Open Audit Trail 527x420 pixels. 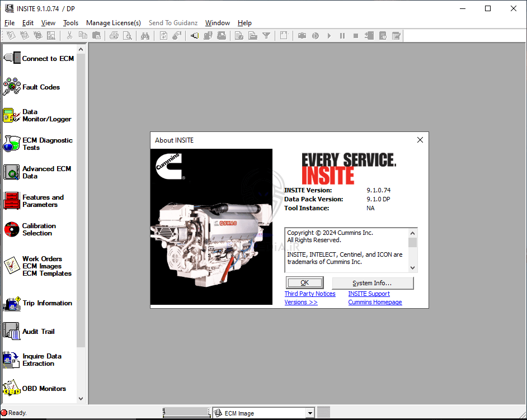[x=29, y=332]
